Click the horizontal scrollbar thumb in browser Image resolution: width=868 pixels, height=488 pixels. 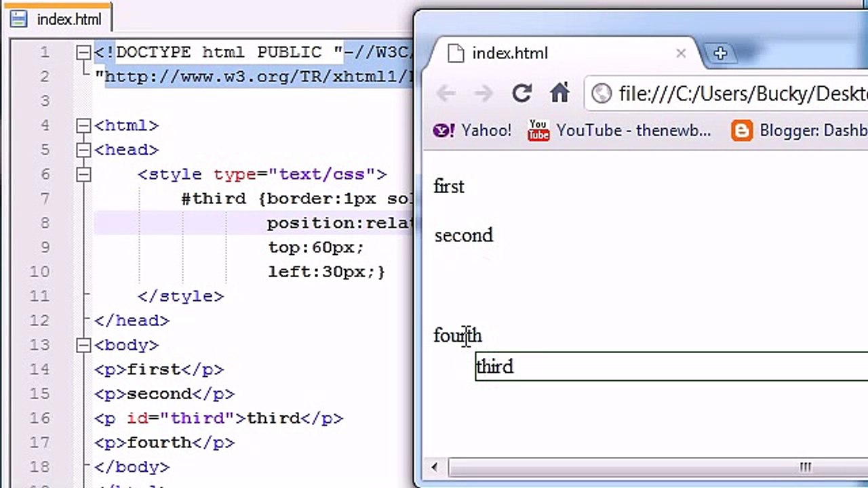(658, 467)
